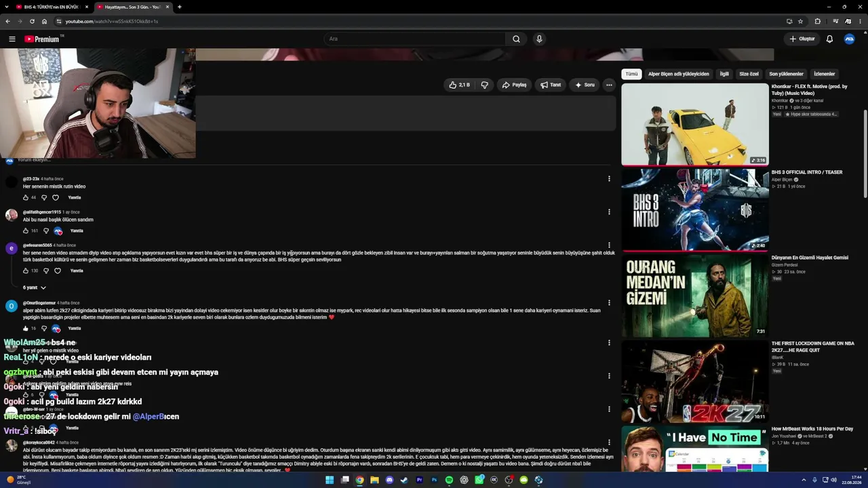
Task: Open the Khontkar - FLEX video thumbnail
Action: point(695,124)
